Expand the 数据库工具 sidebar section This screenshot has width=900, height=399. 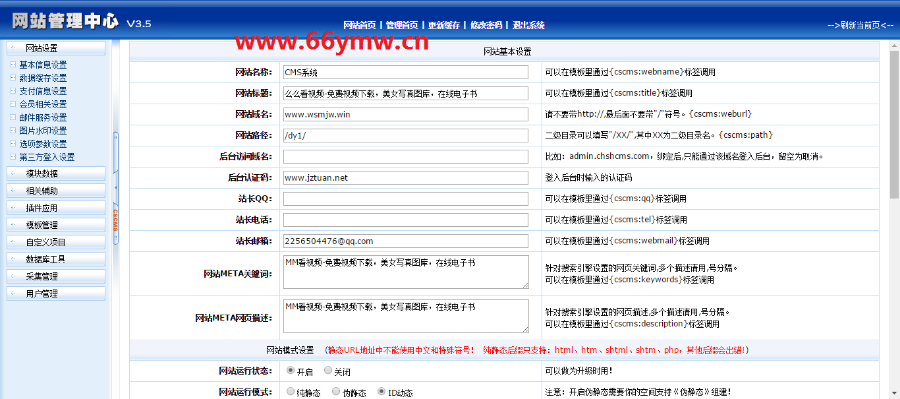(x=56, y=259)
